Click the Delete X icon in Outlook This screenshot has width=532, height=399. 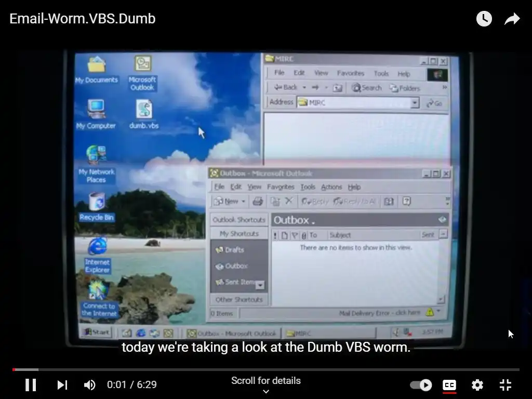click(289, 201)
